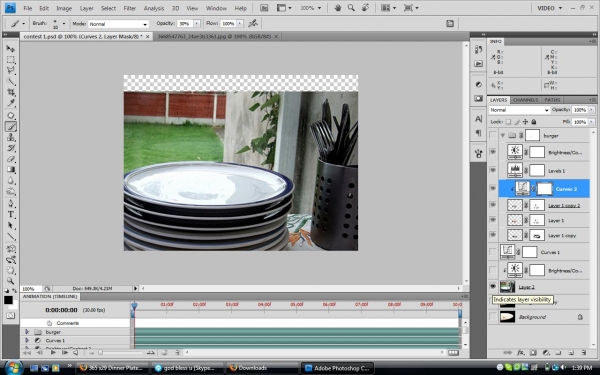Select the Zoom tool in the left toolbox

(x=11, y=281)
